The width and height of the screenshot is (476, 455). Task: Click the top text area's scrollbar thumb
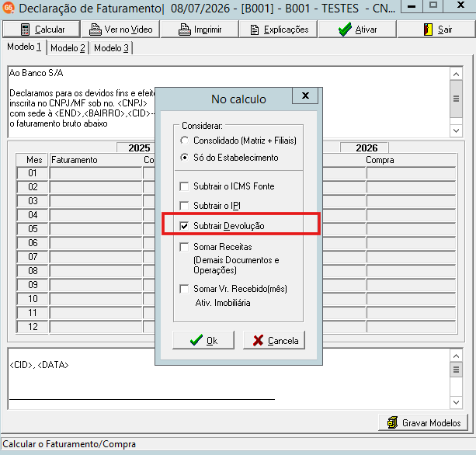[x=456, y=99]
